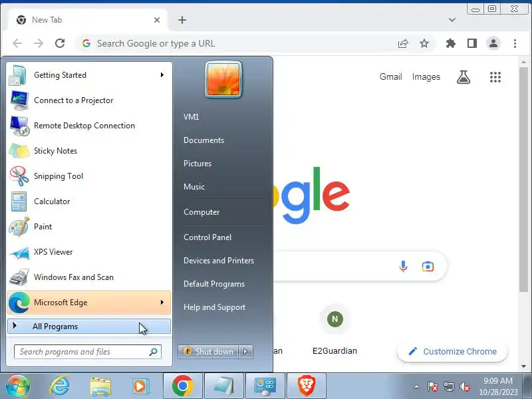Screen dimensions: 532x399
Task: Click the Action Center flag icon
Action: [x=433, y=387]
